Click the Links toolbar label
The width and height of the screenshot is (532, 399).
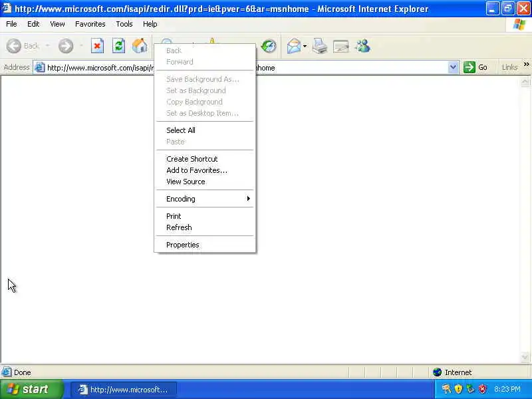509,68
